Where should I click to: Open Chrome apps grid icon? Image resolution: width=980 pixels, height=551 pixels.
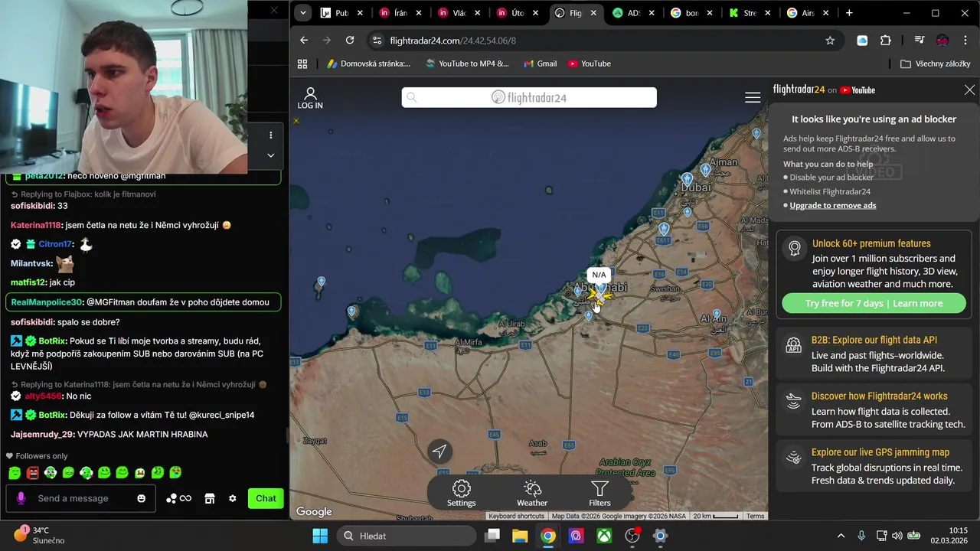(302, 64)
